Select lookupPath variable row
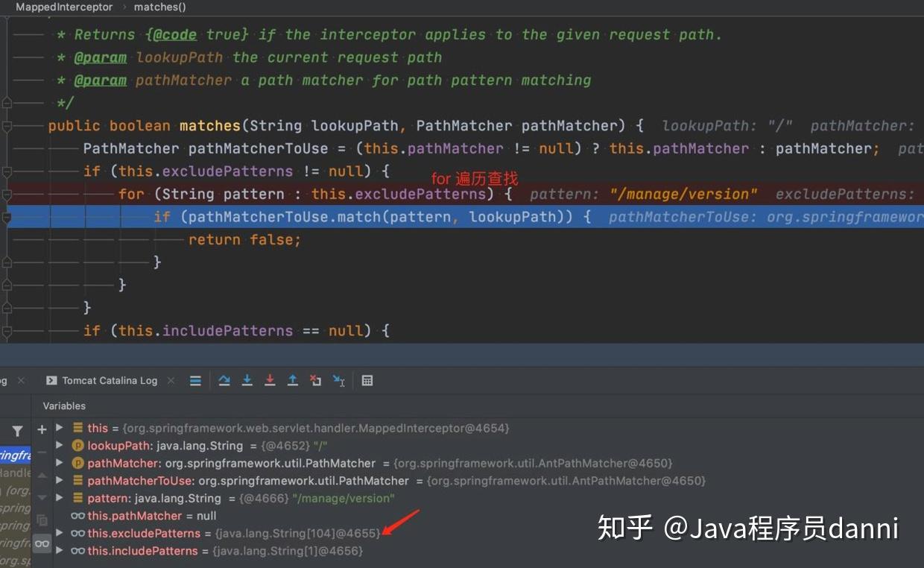This screenshot has width=924, height=568. (200, 446)
